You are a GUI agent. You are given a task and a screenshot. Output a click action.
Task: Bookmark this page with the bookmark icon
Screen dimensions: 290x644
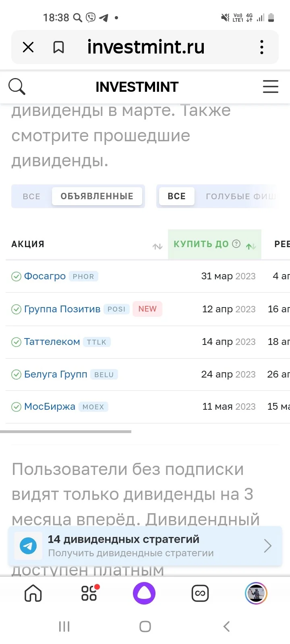click(x=59, y=47)
